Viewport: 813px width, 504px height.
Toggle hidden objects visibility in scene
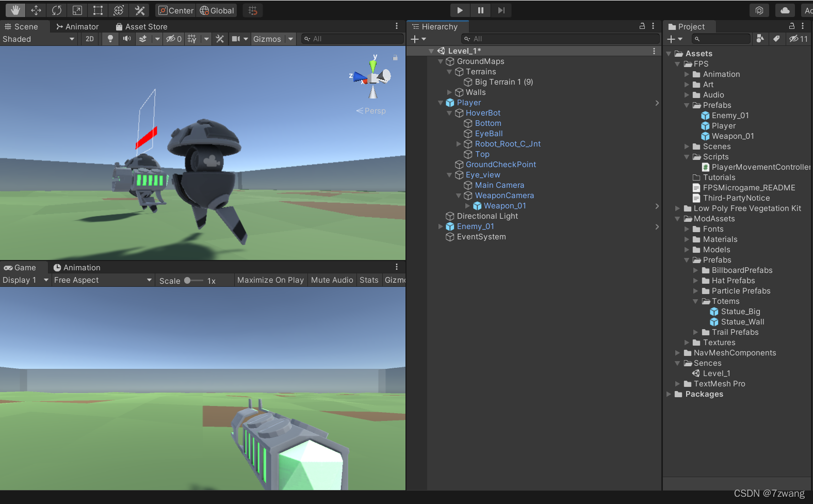[174, 39]
